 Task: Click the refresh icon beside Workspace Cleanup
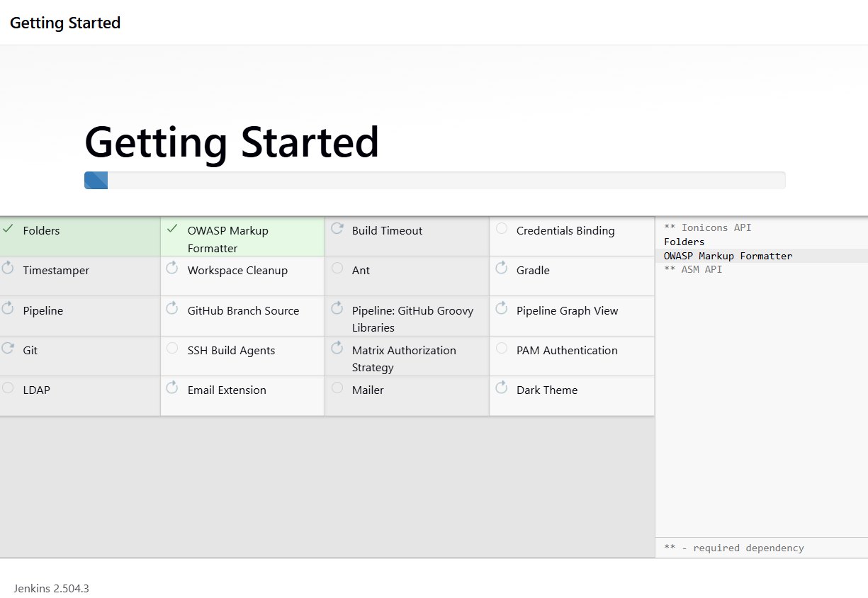(171, 269)
